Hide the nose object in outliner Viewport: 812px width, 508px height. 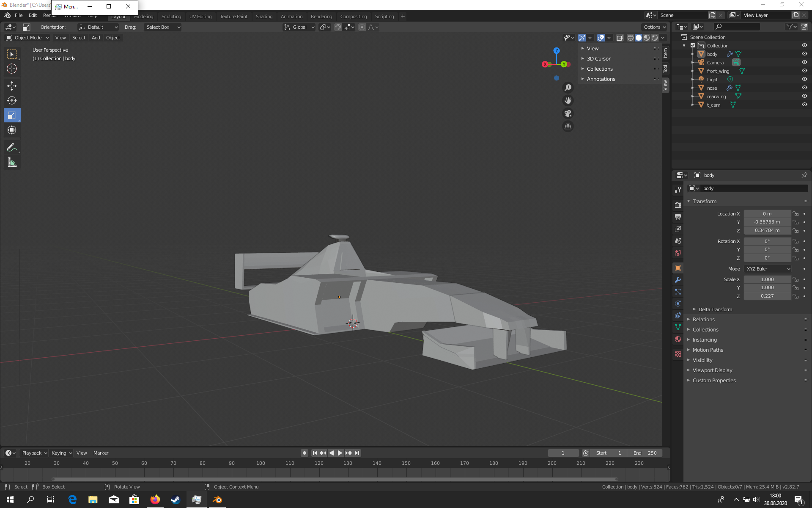pyautogui.click(x=804, y=88)
